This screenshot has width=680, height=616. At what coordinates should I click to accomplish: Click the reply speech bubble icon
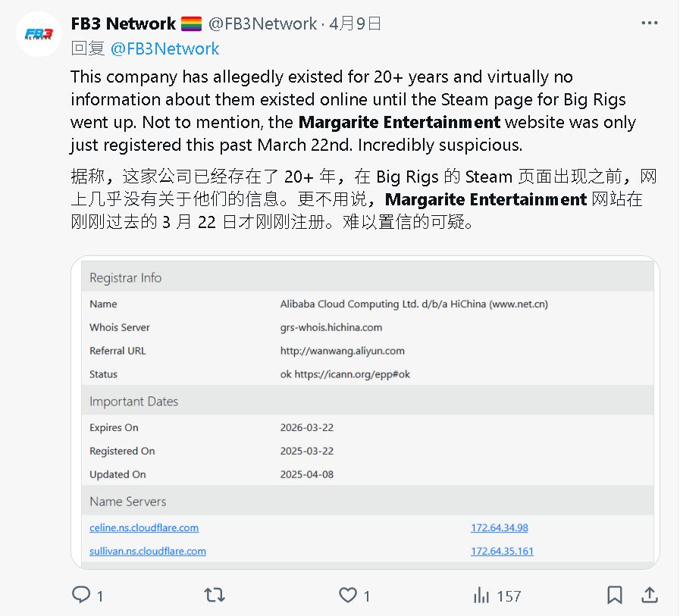pyautogui.click(x=81, y=595)
